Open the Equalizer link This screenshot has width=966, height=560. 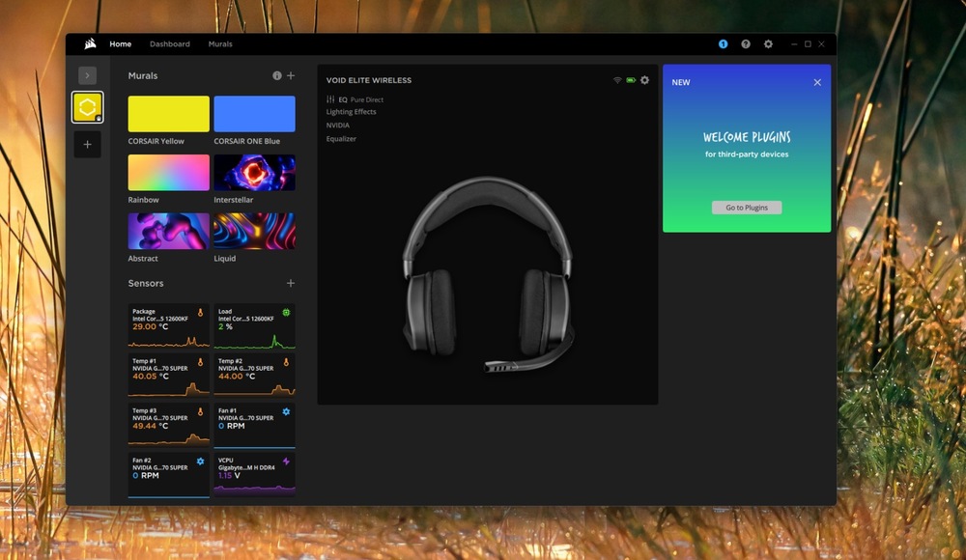341,139
